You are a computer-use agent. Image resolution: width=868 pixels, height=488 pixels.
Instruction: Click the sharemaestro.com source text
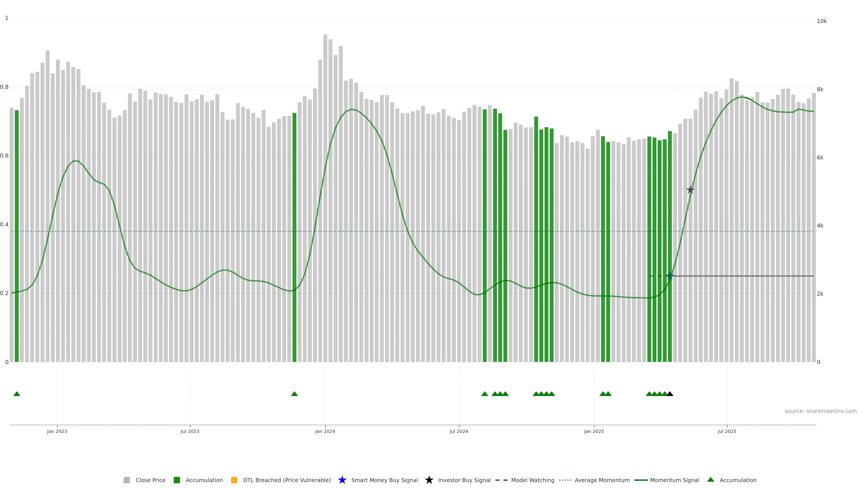(821, 411)
